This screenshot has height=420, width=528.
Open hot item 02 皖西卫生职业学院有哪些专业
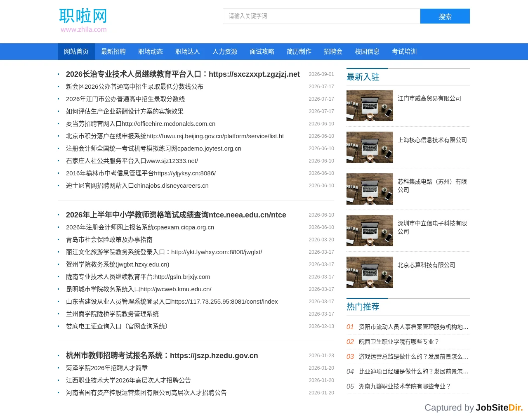[x=399, y=342]
